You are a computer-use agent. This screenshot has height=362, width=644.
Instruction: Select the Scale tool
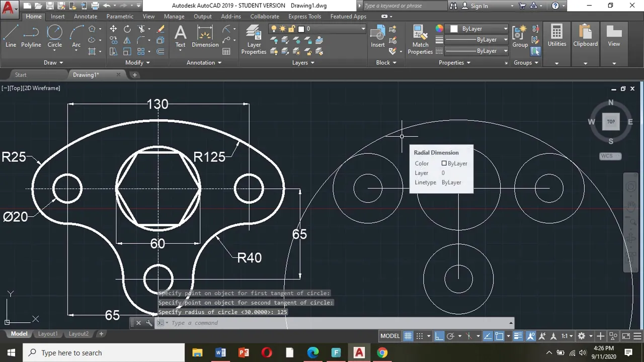[x=127, y=51]
